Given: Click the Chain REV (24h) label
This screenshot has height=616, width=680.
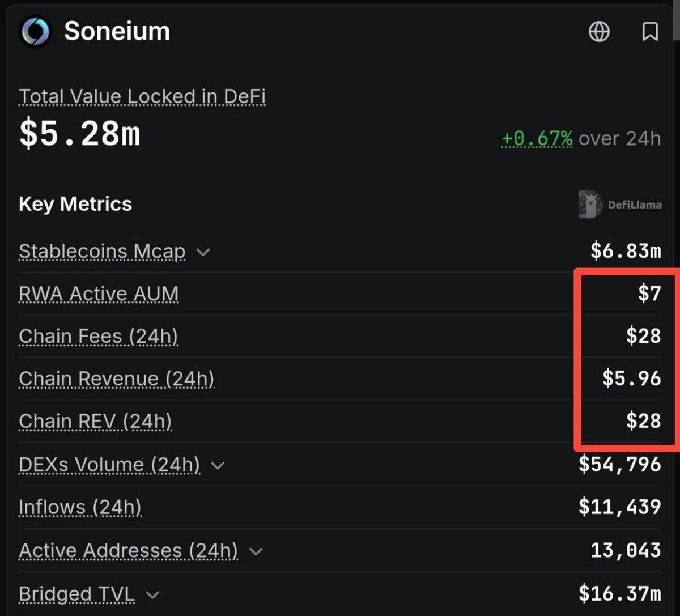Looking at the screenshot, I should coord(95,421).
